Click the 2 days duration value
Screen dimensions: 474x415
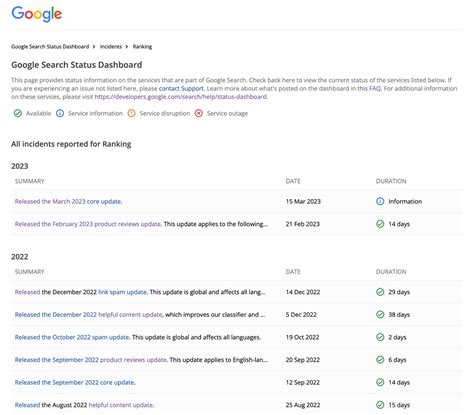[397, 337]
